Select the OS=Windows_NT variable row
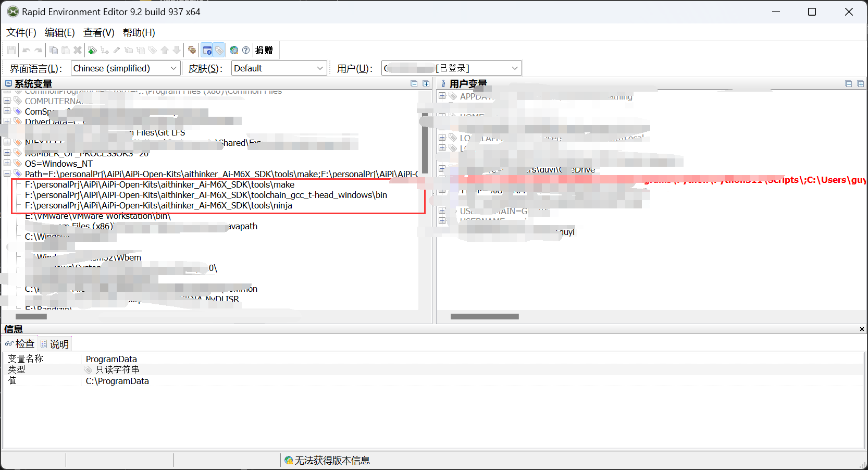 pyautogui.click(x=58, y=164)
